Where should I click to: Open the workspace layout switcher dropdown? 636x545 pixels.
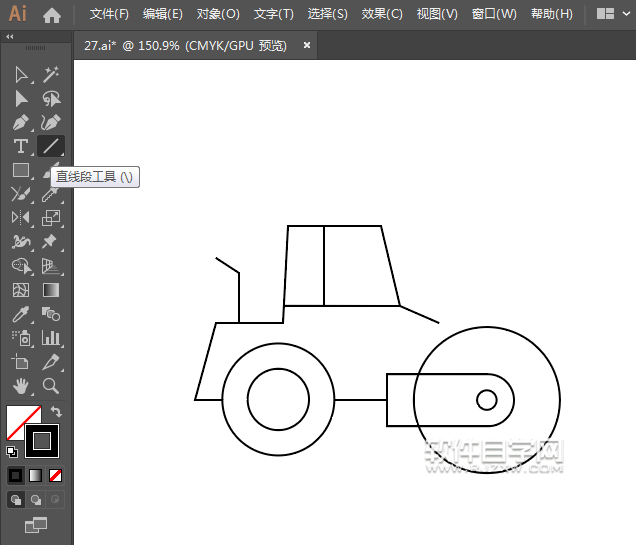click(x=613, y=14)
